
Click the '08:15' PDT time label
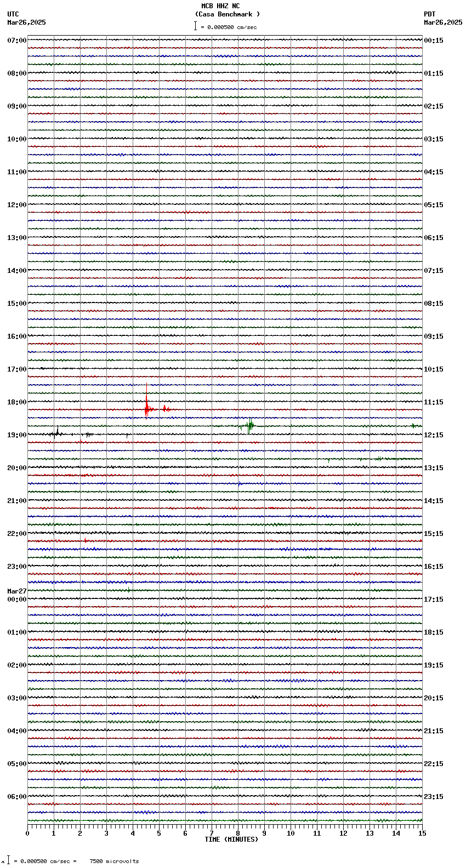434,304
